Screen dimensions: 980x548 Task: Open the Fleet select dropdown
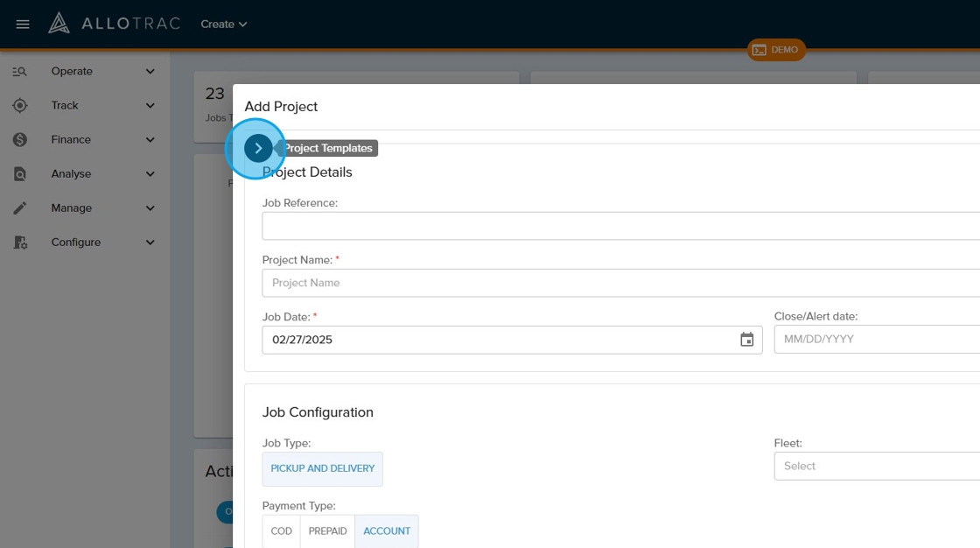point(875,466)
